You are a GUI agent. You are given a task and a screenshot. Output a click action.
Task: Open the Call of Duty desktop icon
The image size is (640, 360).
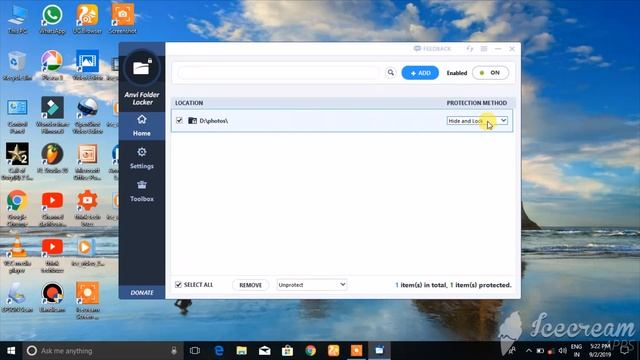click(x=17, y=162)
